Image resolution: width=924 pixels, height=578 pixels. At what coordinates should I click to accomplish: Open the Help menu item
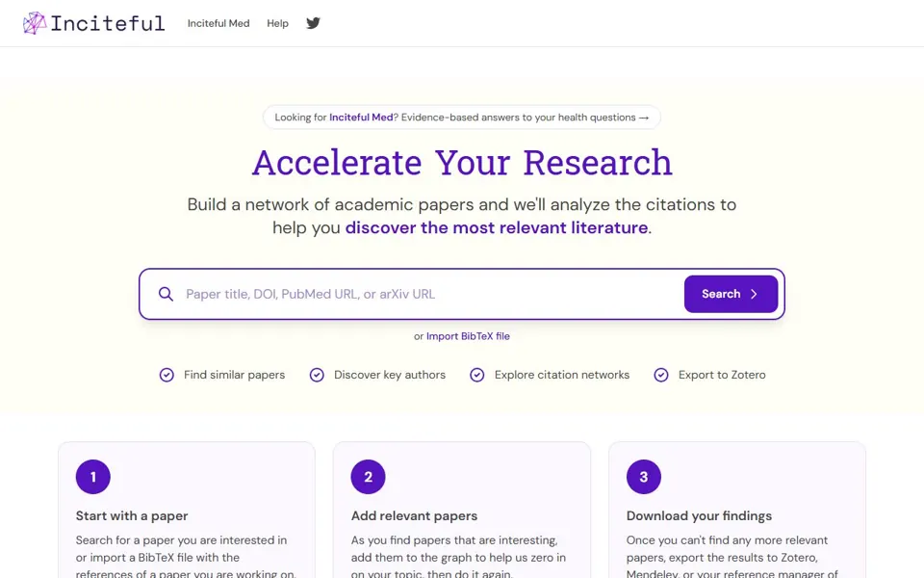click(277, 23)
